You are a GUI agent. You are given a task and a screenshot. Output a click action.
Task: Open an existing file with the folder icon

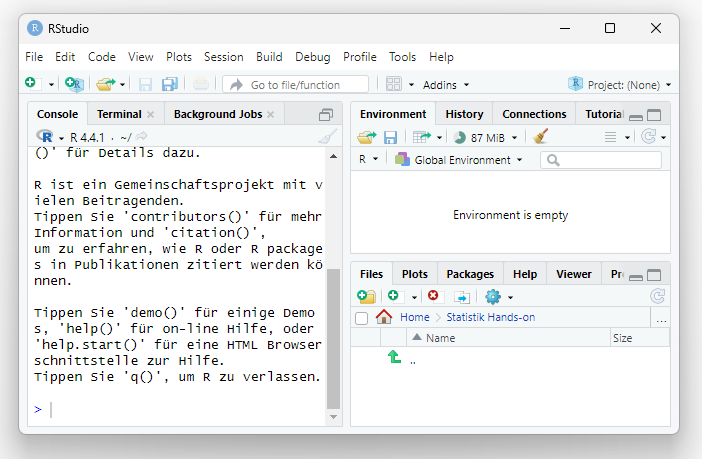pos(106,84)
